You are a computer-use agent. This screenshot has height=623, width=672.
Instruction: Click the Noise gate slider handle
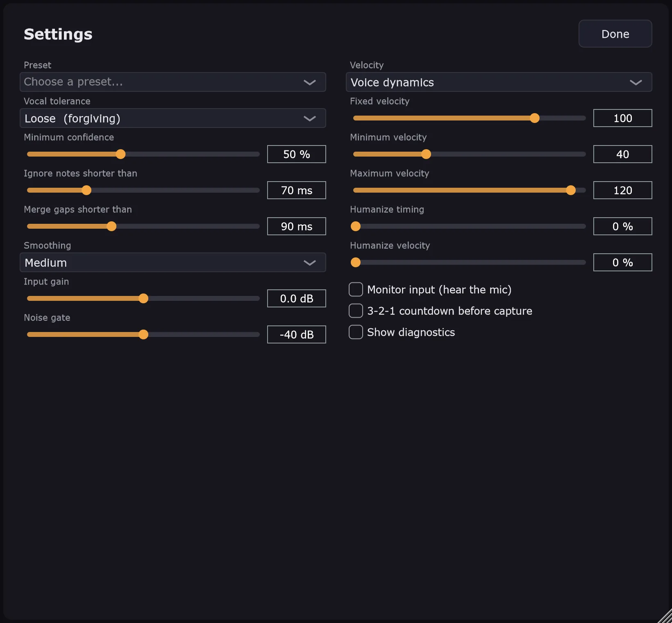143,334
